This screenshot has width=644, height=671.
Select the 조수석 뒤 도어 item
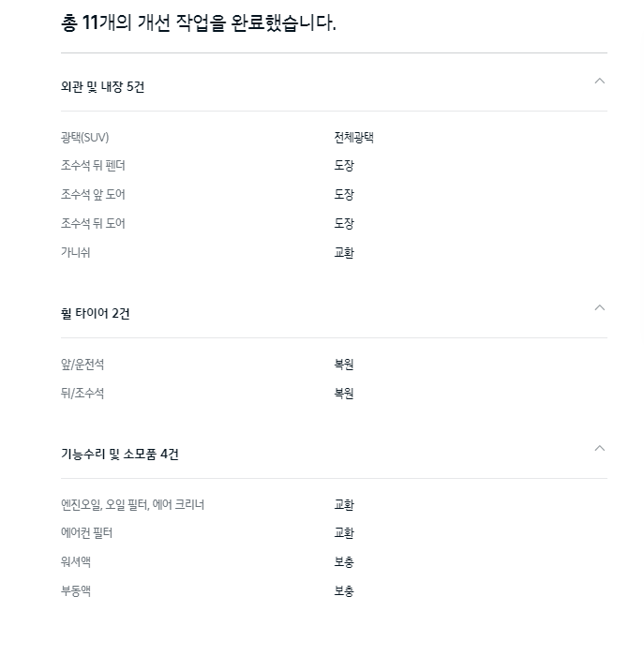coord(93,223)
